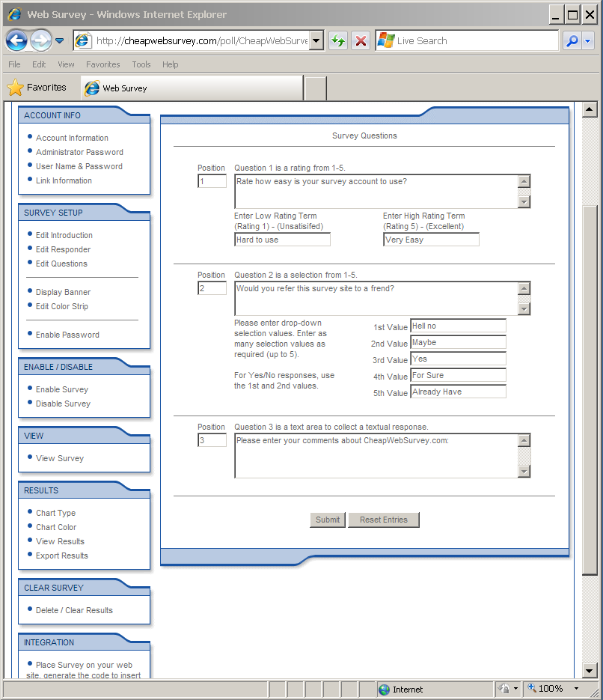Click the Reset Entries button
Viewport: 603px width, 700px height.
[383, 520]
